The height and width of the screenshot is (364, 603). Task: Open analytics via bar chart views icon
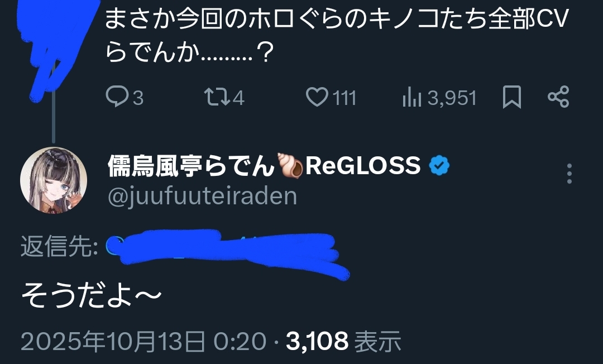(412, 97)
